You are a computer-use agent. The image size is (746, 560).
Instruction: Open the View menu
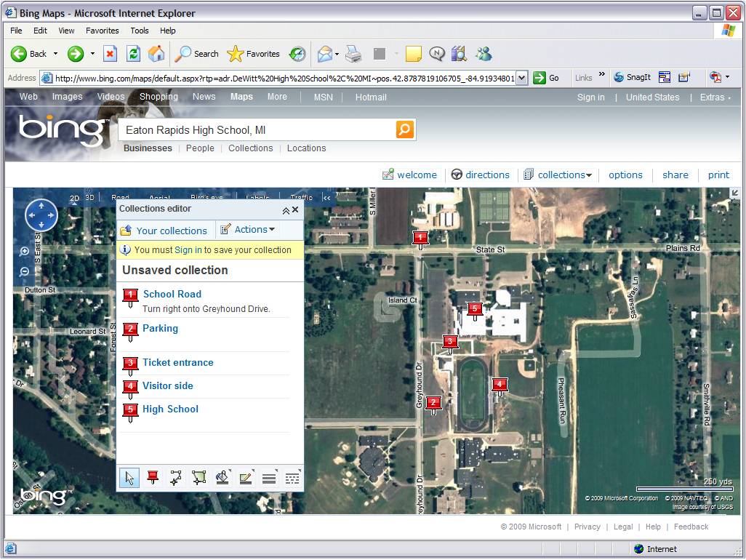point(66,31)
